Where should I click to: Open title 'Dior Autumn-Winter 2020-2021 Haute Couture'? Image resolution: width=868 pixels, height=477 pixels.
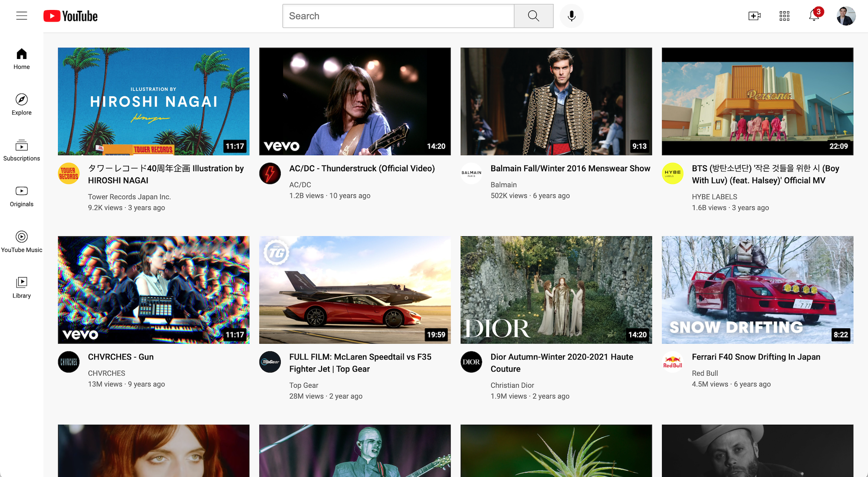562,363
